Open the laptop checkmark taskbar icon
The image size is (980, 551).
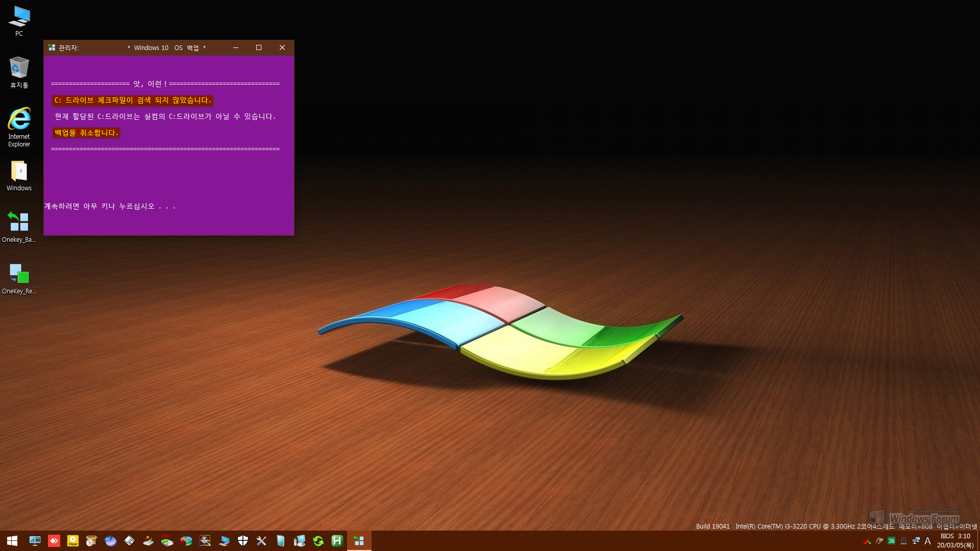224,541
